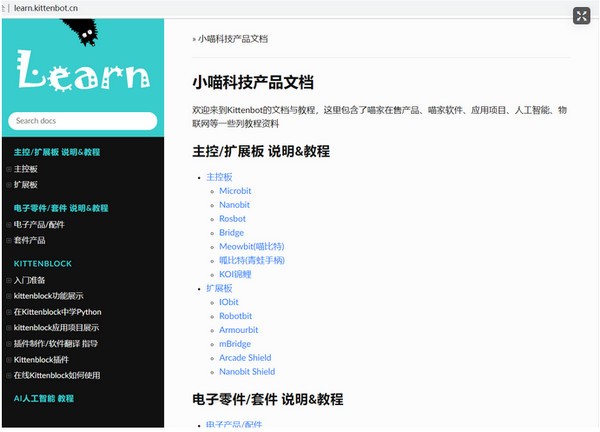
Task: Open kittenblock功能展示 in the sidebar
Action: [x=49, y=296]
